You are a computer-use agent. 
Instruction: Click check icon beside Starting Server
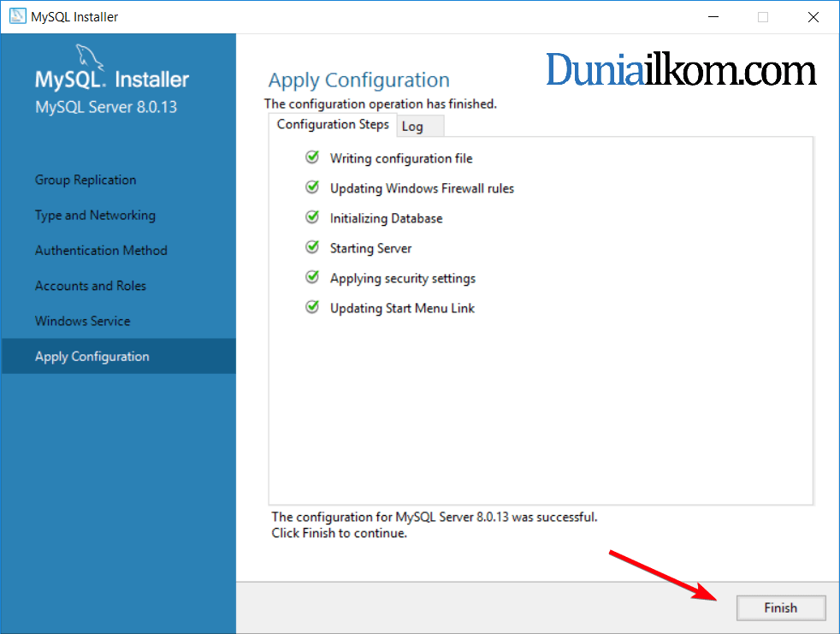[x=312, y=247]
